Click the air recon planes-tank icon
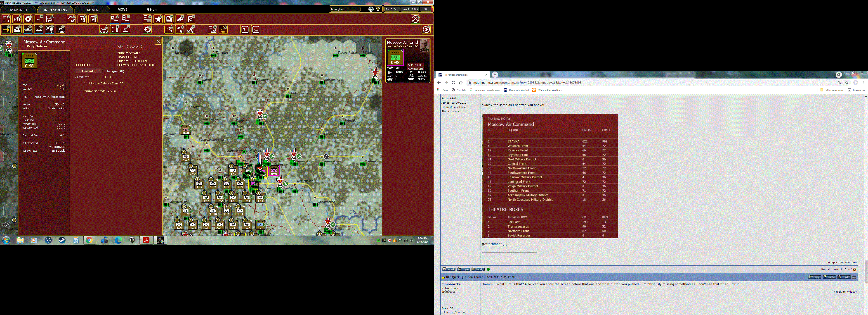The height and width of the screenshot is (315, 868). tap(223, 29)
